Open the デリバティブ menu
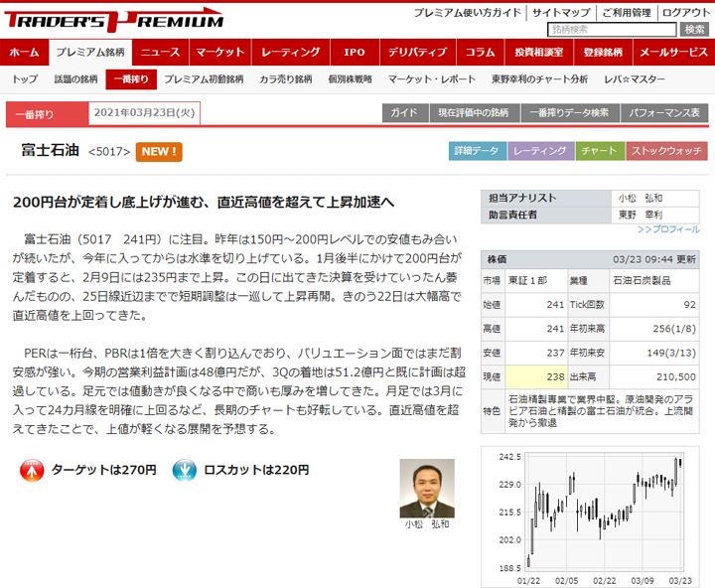 coord(418,53)
